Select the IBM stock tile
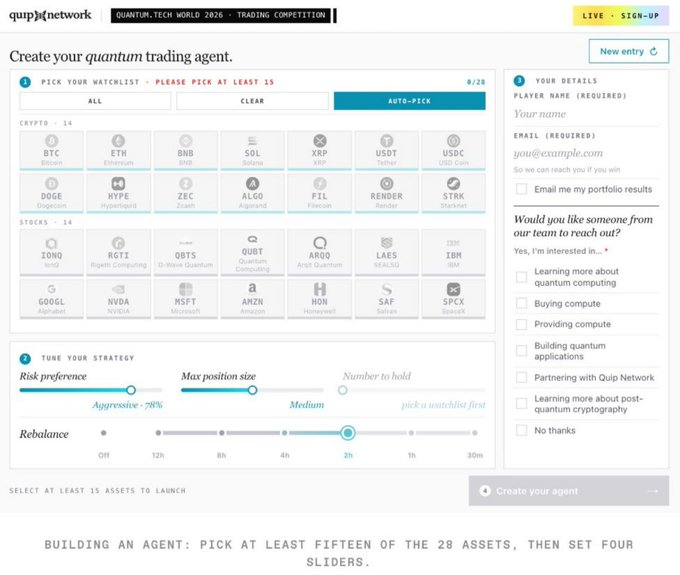680x575 pixels. [454, 253]
